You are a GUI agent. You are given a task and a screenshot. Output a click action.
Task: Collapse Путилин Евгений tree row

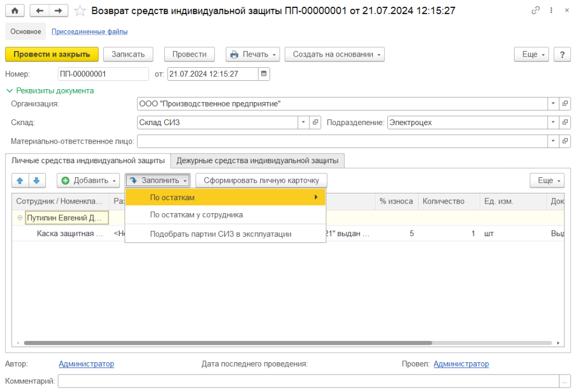point(21,218)
